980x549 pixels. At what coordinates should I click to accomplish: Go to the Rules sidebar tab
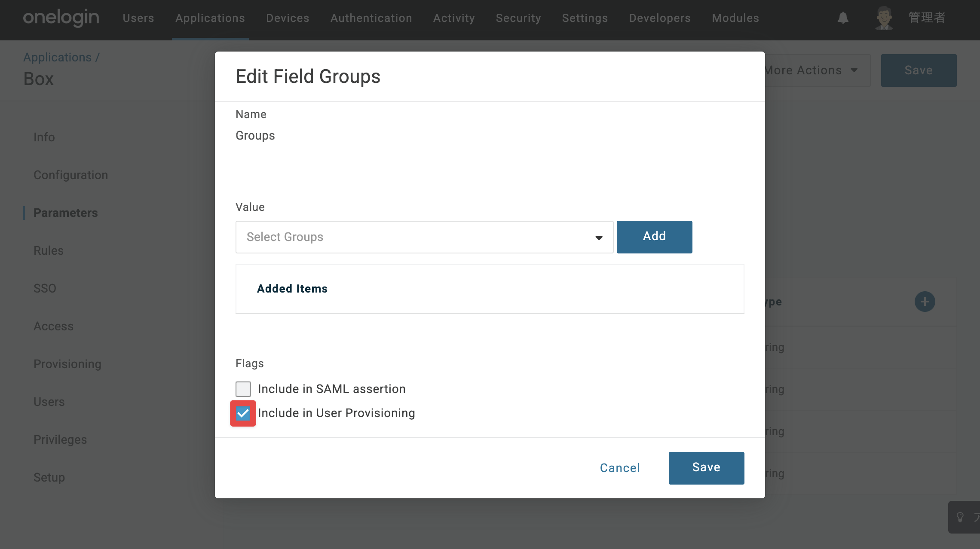click(x=49, y=251)
